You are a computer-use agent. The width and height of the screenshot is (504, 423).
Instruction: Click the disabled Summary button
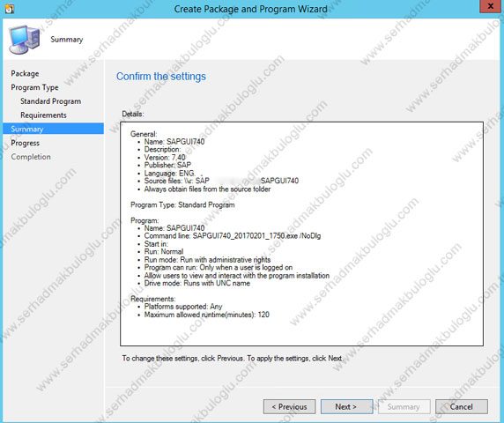tap(404, 406)
